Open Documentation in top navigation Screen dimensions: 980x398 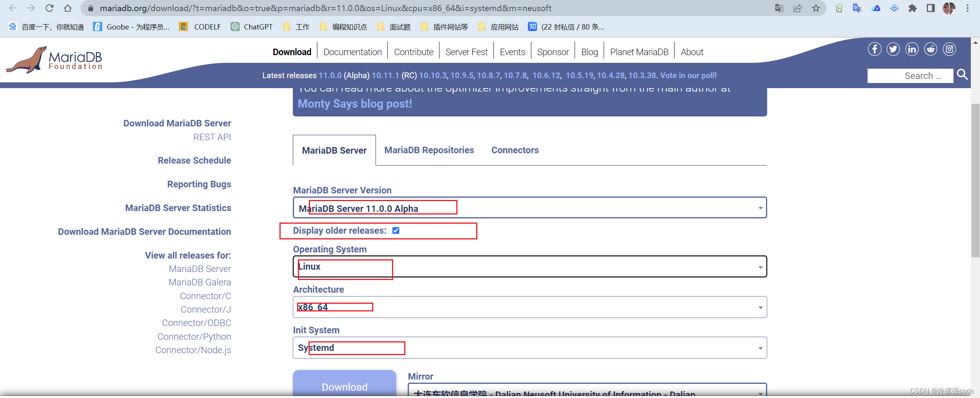(x=353, y=52)
